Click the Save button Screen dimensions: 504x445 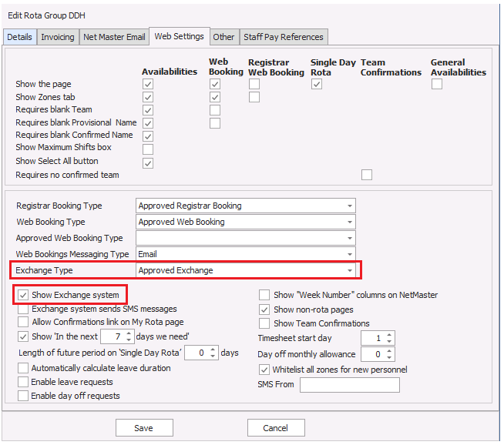[143, 428]
